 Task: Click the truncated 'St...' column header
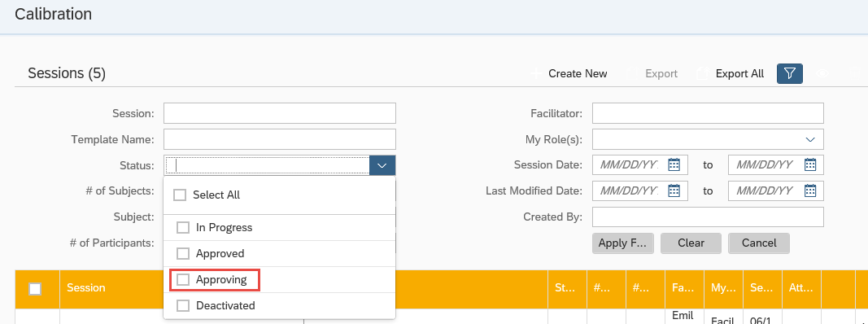pyautogui.click(x=567, y=288)
